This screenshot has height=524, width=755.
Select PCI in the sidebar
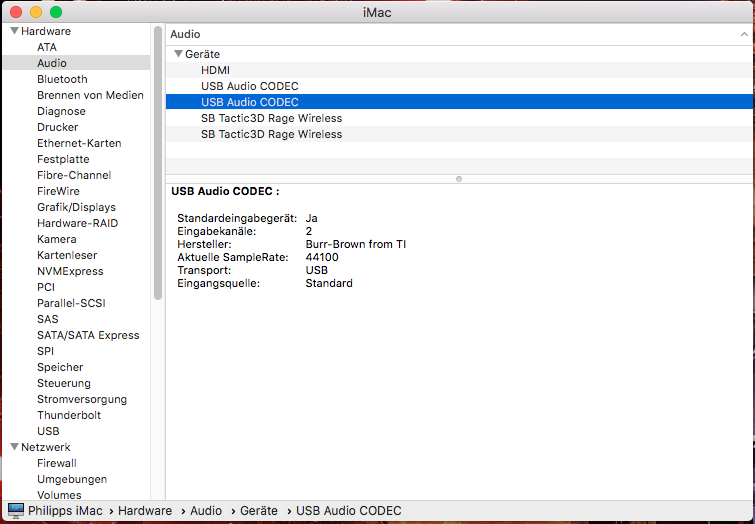46,287
